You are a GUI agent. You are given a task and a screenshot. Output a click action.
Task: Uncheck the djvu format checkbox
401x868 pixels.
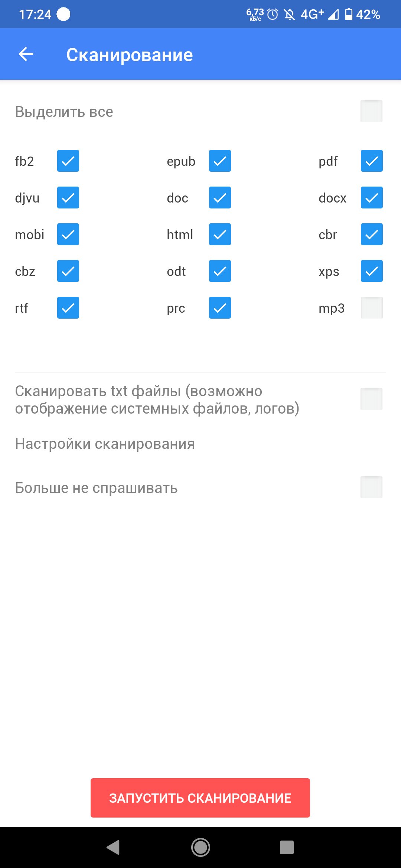pyautogui.click(x=68, y=198)
